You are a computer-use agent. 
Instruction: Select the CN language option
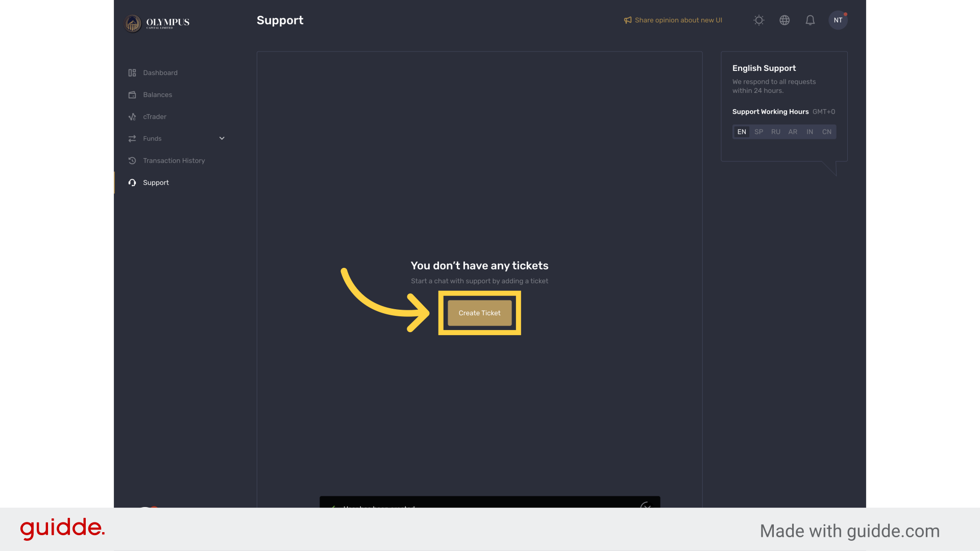(x=826, y=132)
